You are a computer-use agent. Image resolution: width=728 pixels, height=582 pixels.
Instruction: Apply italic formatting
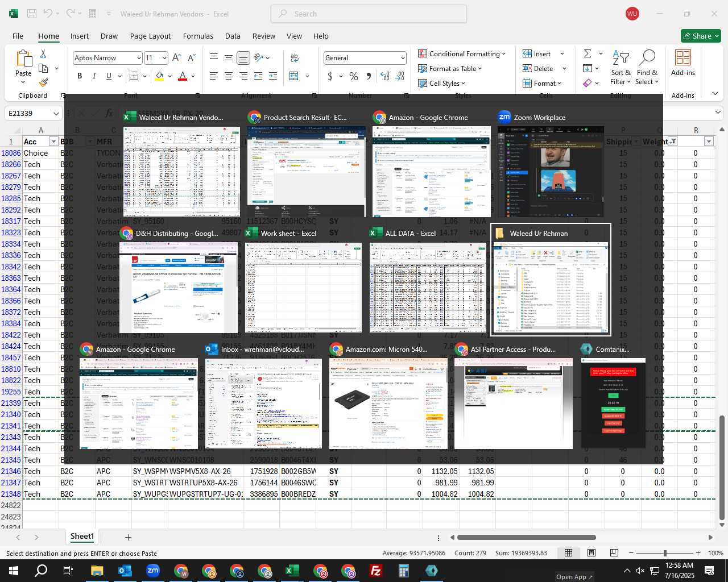click(x=94, y=76)
